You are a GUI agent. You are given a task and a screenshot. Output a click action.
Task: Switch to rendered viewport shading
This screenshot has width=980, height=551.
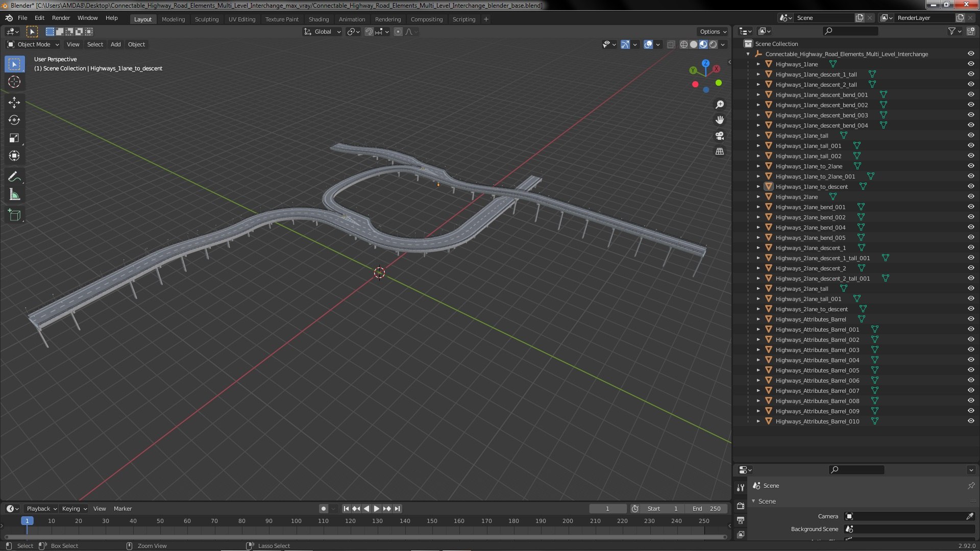coord(713,44)
